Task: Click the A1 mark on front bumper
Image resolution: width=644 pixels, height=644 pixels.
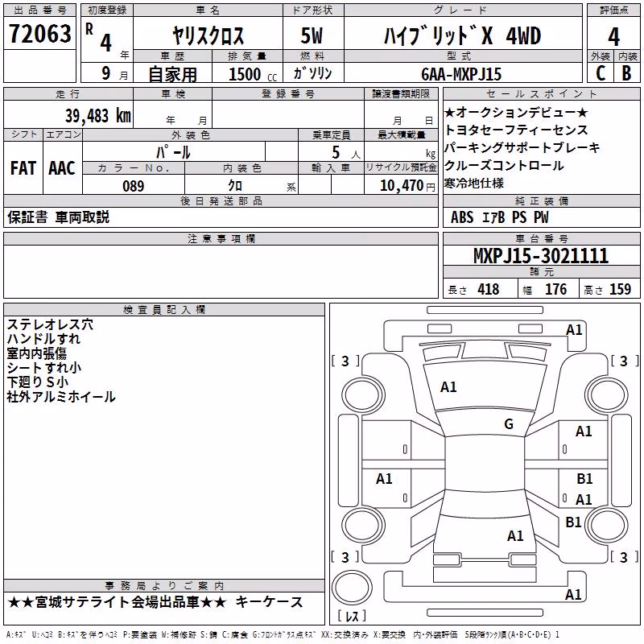Action: click(574, 330)
